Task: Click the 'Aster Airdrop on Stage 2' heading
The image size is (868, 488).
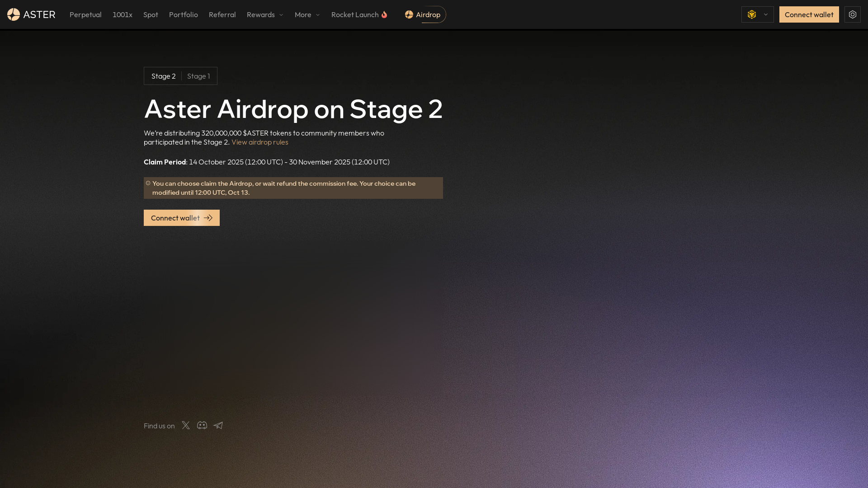Action: click(x=293, y=109)
